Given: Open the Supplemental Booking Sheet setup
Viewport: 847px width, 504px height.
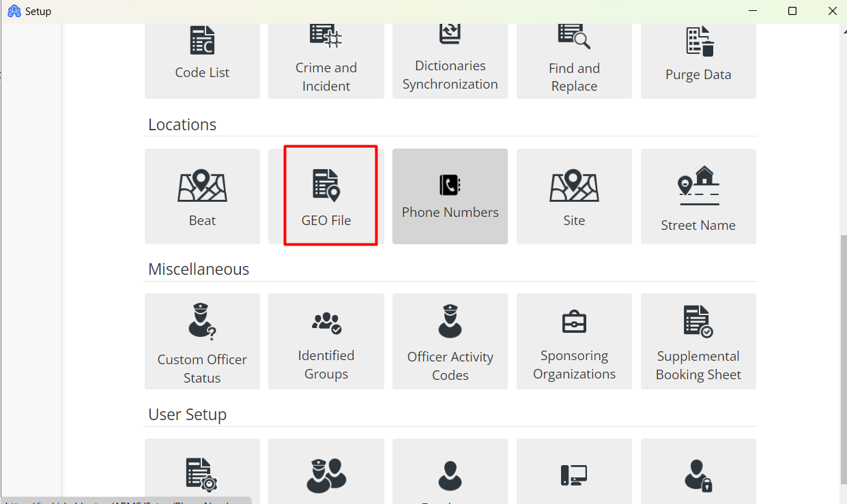Looking at the screenshot, I should (x=698, y=341).
